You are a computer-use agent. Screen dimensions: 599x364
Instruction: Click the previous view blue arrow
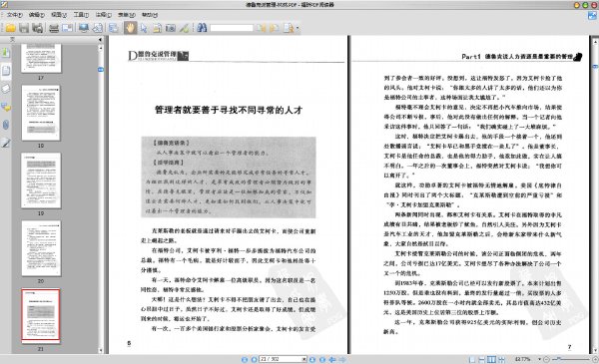click(332, 359)
